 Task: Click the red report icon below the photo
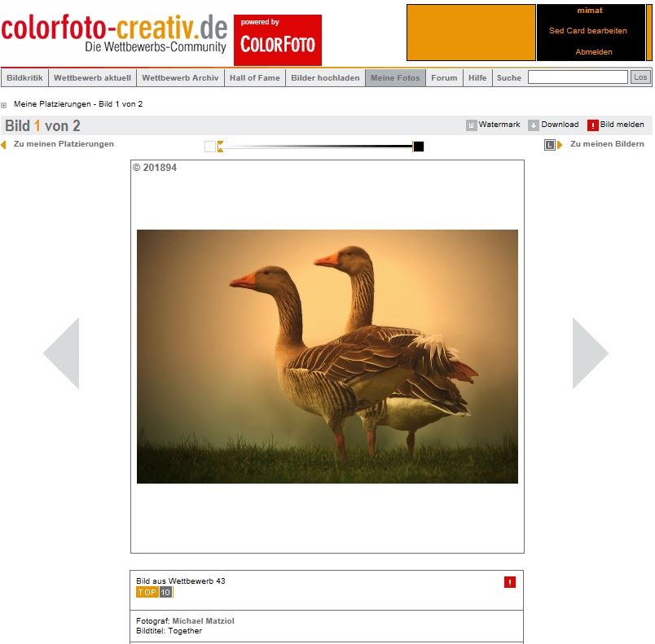510,582
